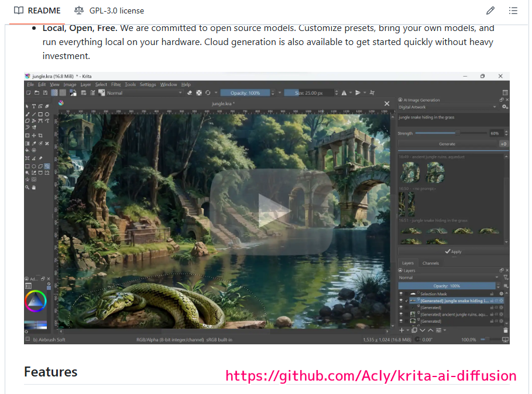Image resolution: width=532 pixels, height=394 pixels.
Task: Select the Ellipse shape tool
Action: 47,115
